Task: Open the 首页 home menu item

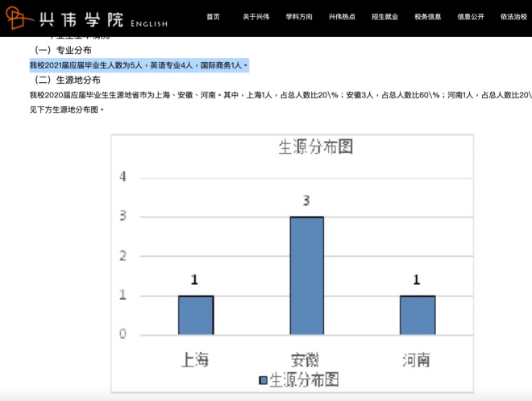Action: point(213,17)
